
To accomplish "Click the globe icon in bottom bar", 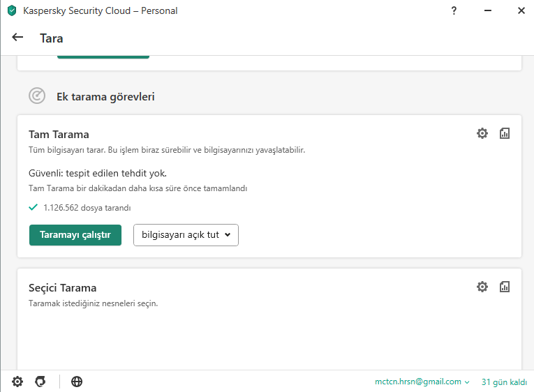I will click(x=77, y=382).
